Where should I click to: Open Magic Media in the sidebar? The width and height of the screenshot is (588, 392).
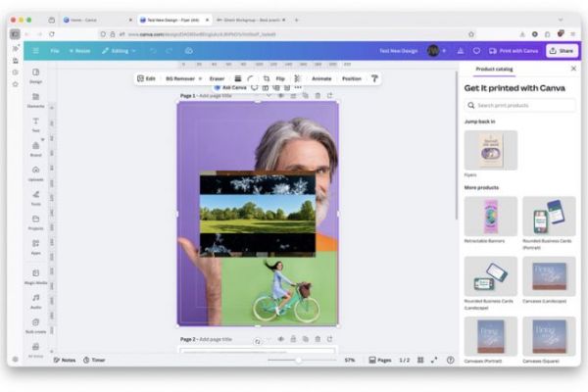[x=36, y=275]
